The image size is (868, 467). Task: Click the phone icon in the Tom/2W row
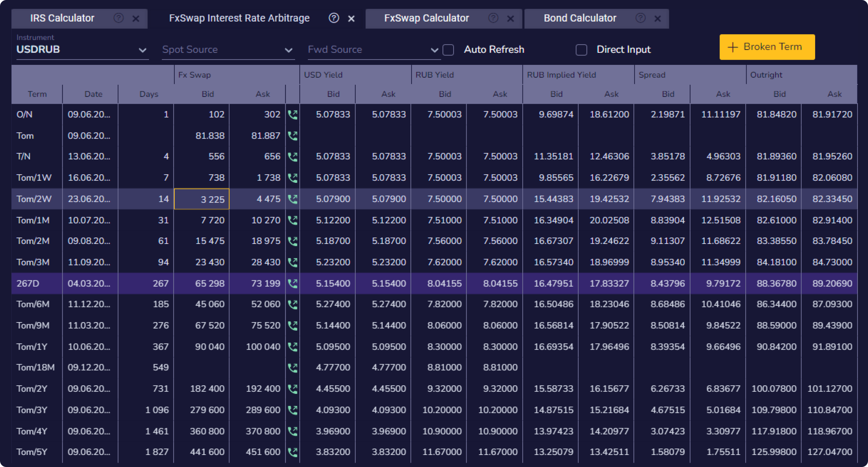coord(293,199)
